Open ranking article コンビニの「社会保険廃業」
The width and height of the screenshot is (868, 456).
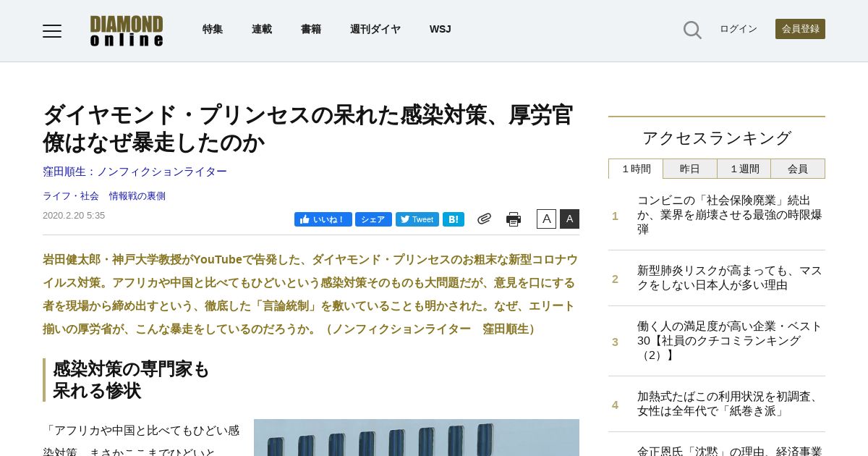point(730,215)
